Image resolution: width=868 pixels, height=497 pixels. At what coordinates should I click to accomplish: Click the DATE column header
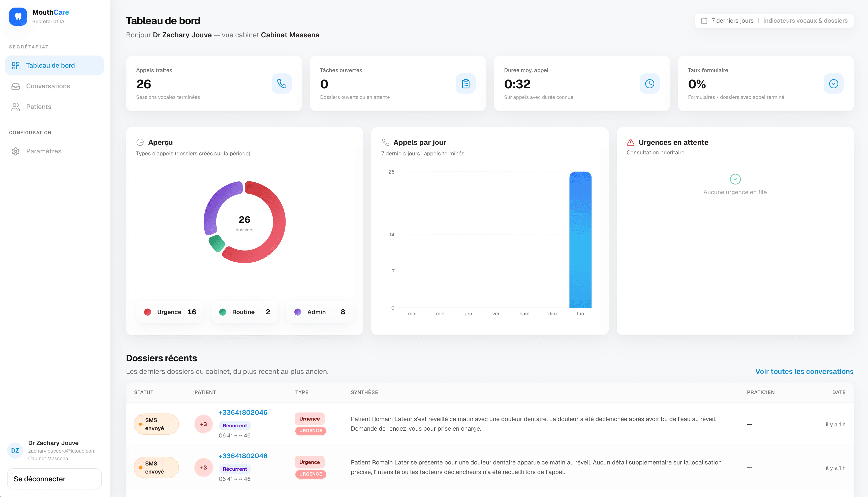(x=839, y=392)
